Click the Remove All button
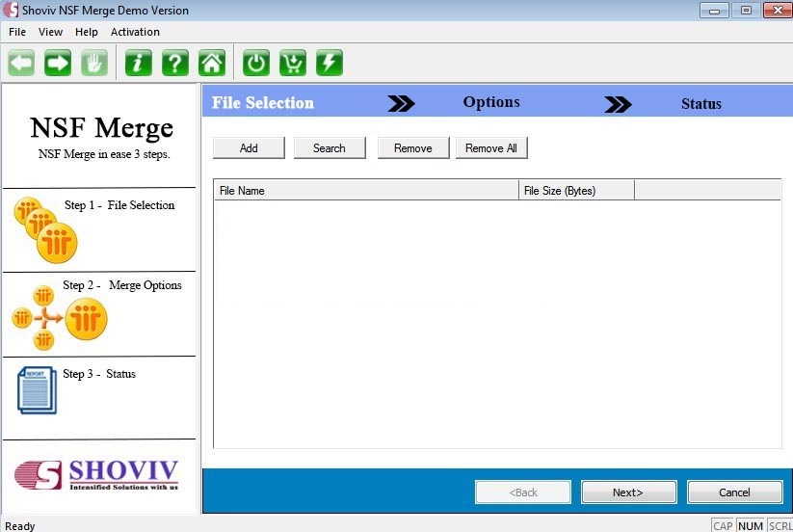 (x=491, y=148)
